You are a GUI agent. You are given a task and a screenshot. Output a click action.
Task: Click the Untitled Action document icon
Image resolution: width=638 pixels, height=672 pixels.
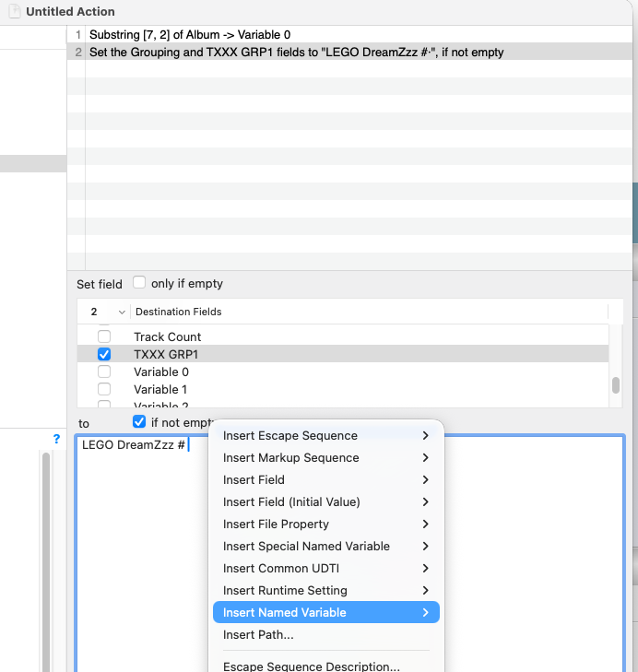[14, 11]
